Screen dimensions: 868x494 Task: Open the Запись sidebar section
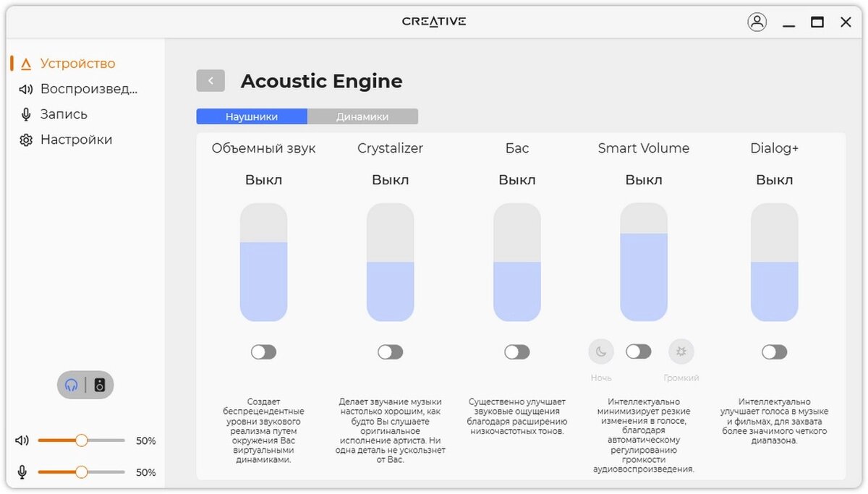pos(64,114)
